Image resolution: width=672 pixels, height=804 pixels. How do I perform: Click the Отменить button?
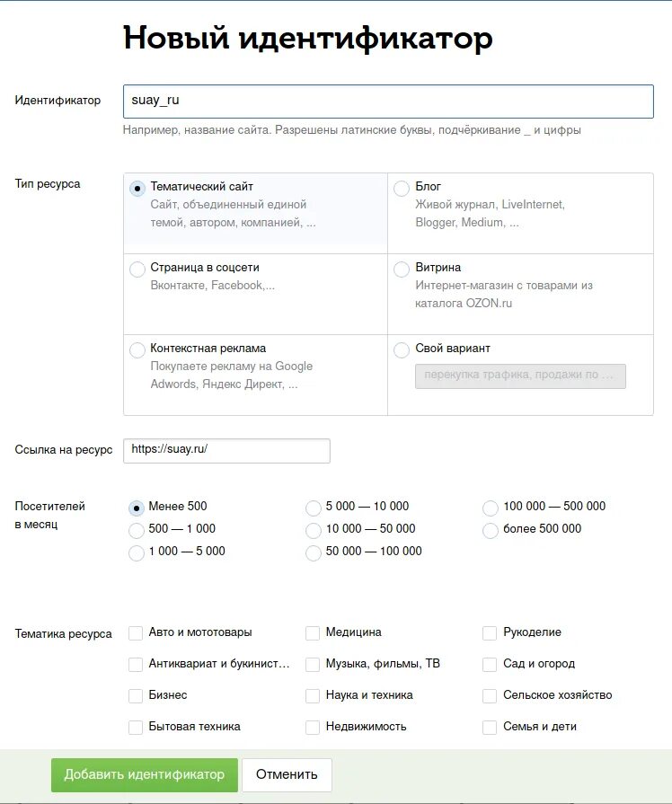(287, 774)
